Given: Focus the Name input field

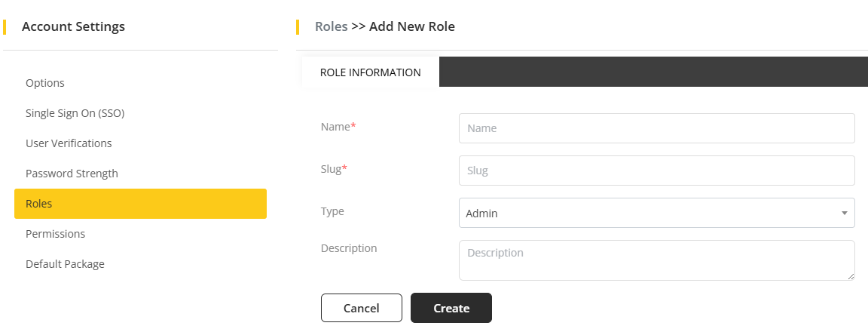Looking at the screenshot, I should (x=656, y=128).
